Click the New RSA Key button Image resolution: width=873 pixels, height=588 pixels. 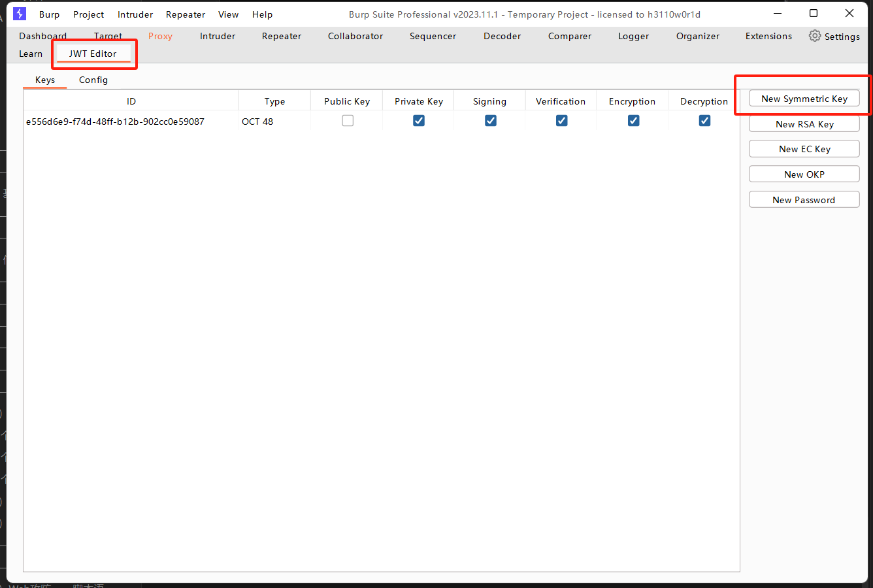[804, 124]
